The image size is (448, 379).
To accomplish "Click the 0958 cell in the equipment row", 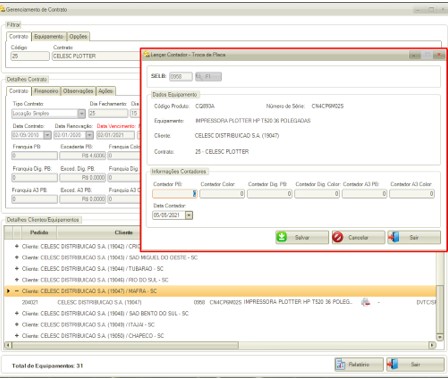I will pyautogui.click(x=199, y=302).
